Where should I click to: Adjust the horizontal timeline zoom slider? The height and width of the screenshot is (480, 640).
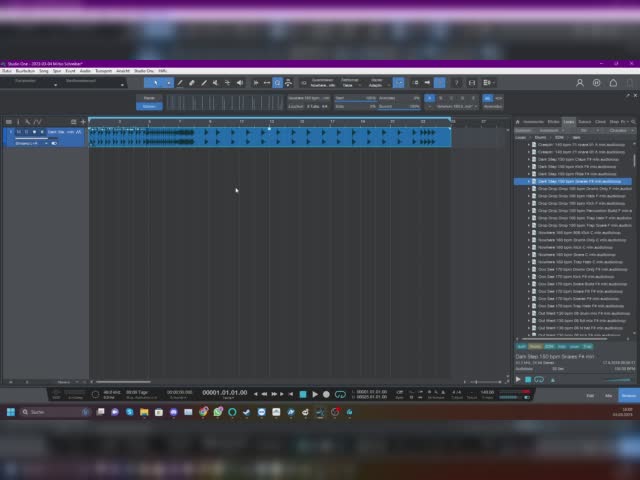click(486, 382)
